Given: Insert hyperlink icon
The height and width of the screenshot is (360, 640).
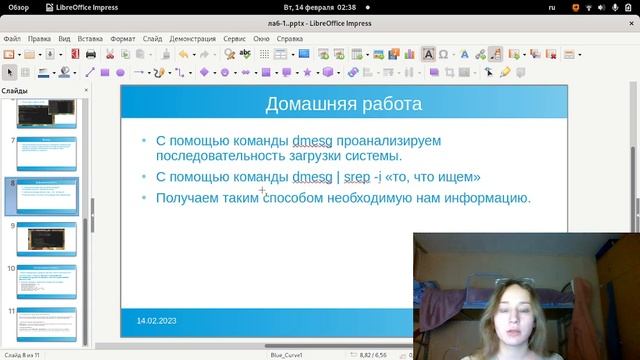Looking at the screenshot, I should tap(480, 54).
